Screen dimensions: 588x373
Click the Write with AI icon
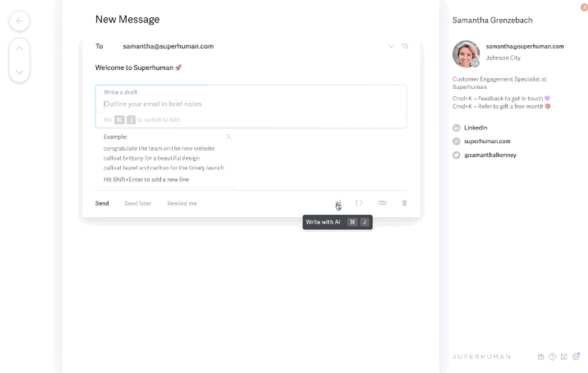click(338, 203)
